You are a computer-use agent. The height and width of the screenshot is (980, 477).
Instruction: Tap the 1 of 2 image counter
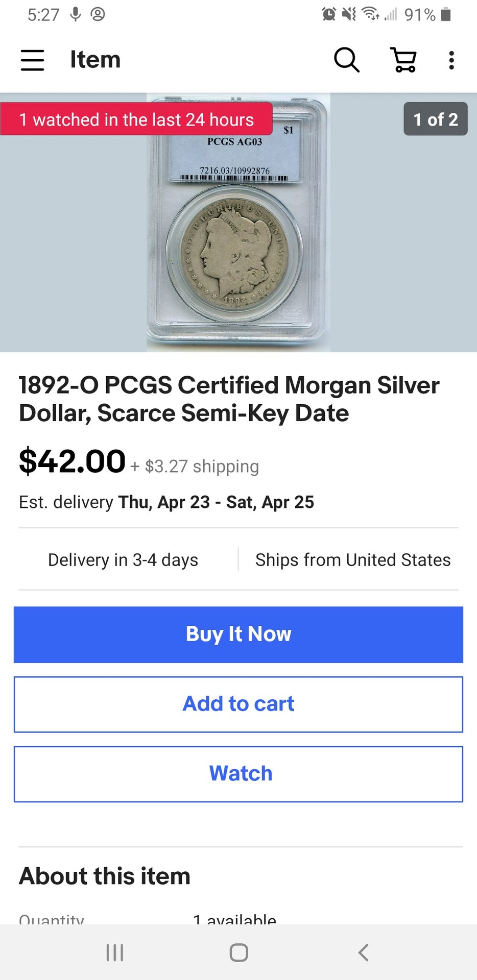(x=435, y=119)
